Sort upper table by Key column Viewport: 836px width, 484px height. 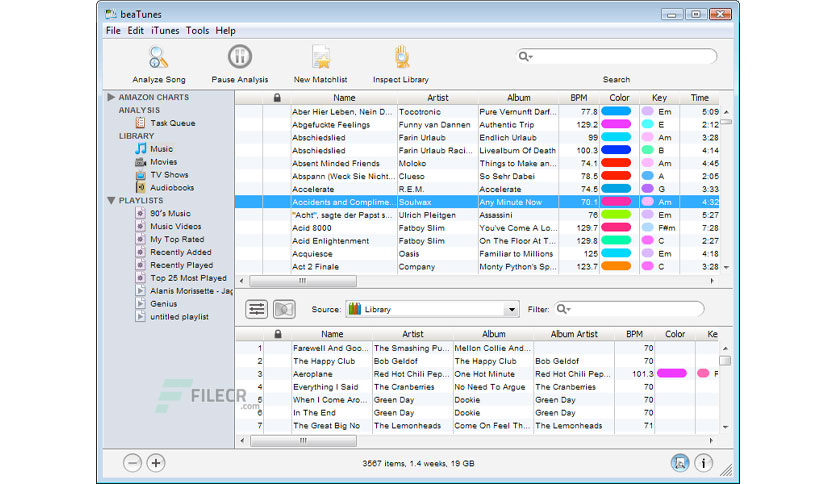[x=659, y=98]
